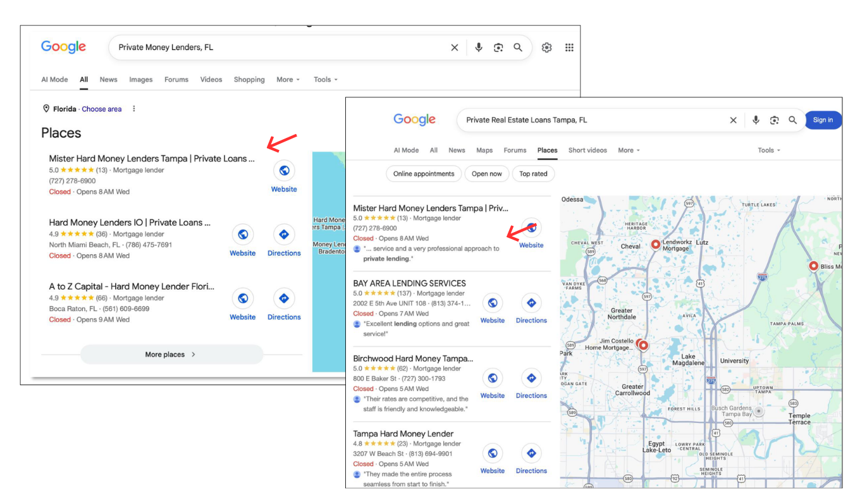The image size is (867, 504).
Task: Open Tampa Hard Money Lender listing title
Action: pos(403,434)
